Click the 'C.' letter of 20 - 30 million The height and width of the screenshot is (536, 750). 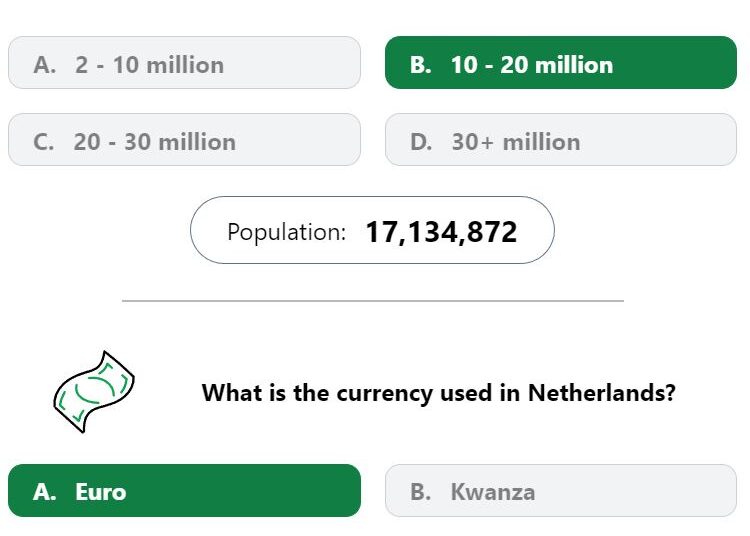coord(44,142)
